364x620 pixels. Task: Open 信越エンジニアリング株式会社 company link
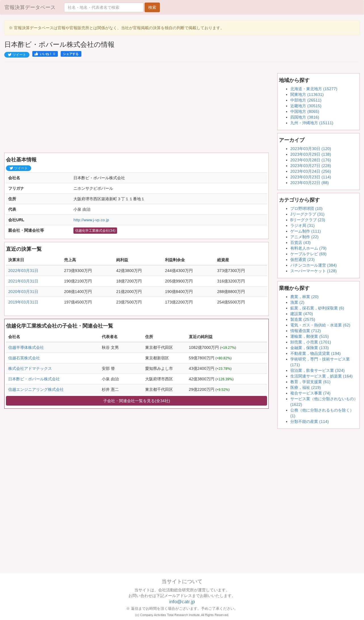pos(36,390)
